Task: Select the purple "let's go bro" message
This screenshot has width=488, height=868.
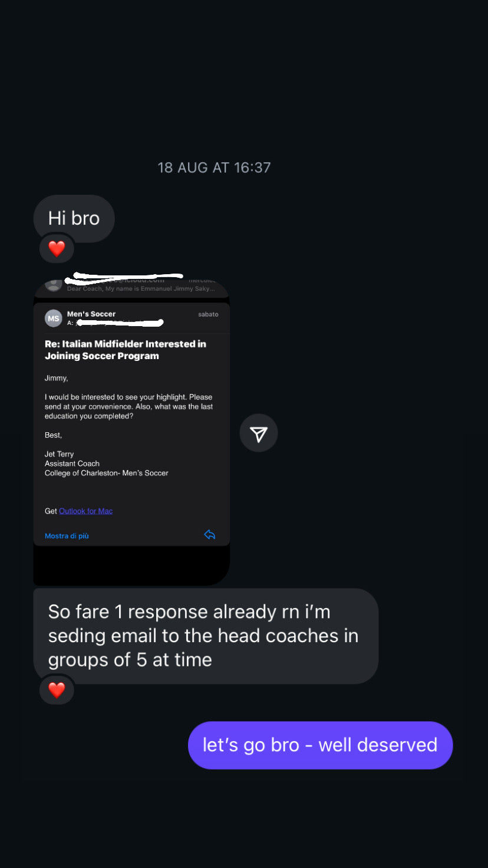Action: [320, 745]
